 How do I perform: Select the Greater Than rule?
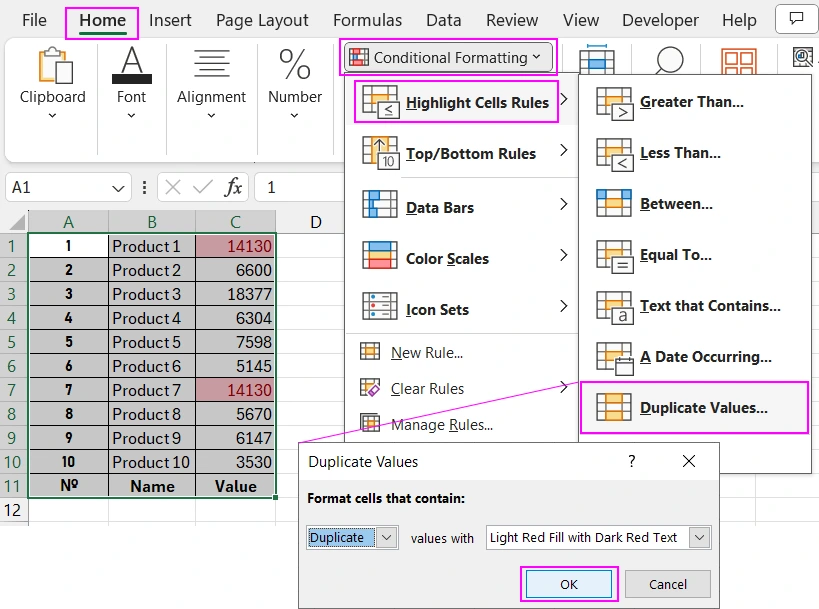point(692,102)
